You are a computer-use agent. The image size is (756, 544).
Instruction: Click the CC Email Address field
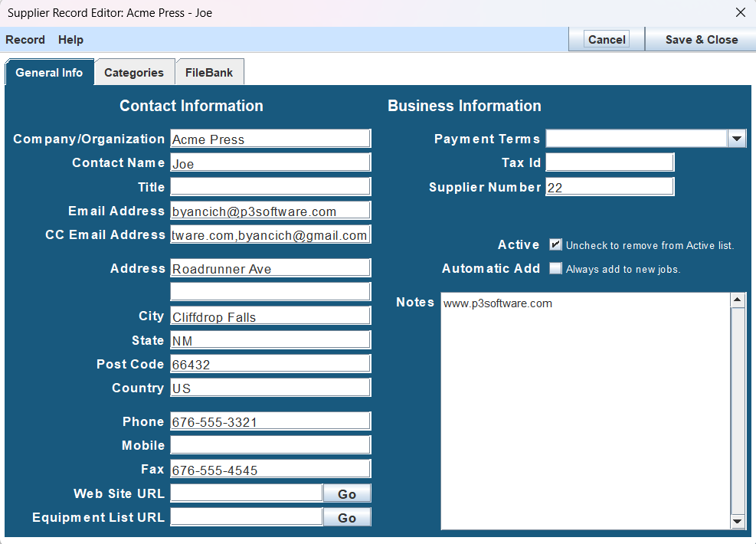tap(270, 234)
